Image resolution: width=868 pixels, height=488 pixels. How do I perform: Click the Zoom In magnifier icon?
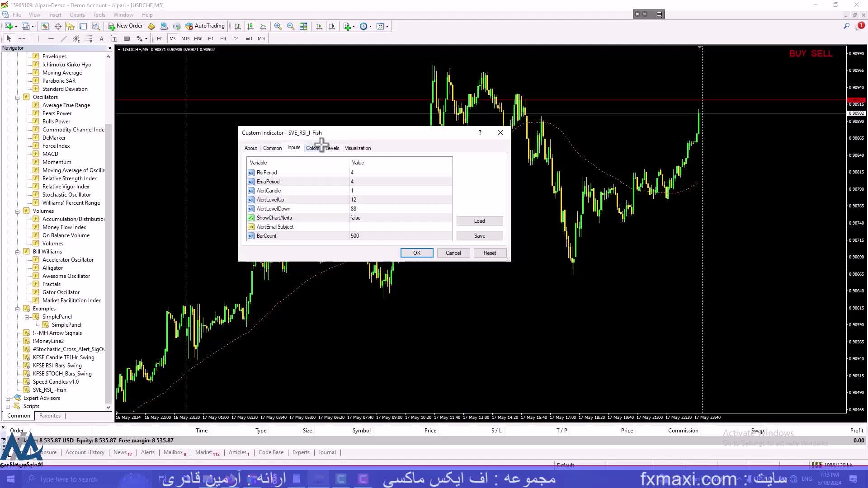(x=278, y=26)
